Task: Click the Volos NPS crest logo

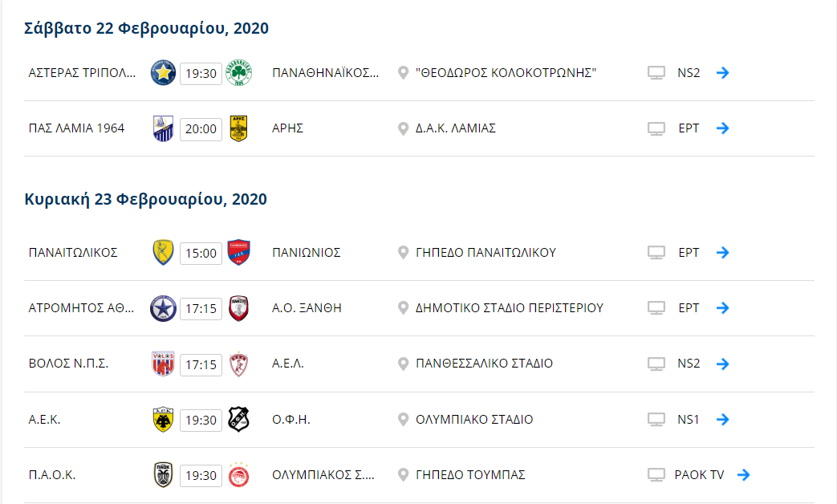Action: click(163, 364)
